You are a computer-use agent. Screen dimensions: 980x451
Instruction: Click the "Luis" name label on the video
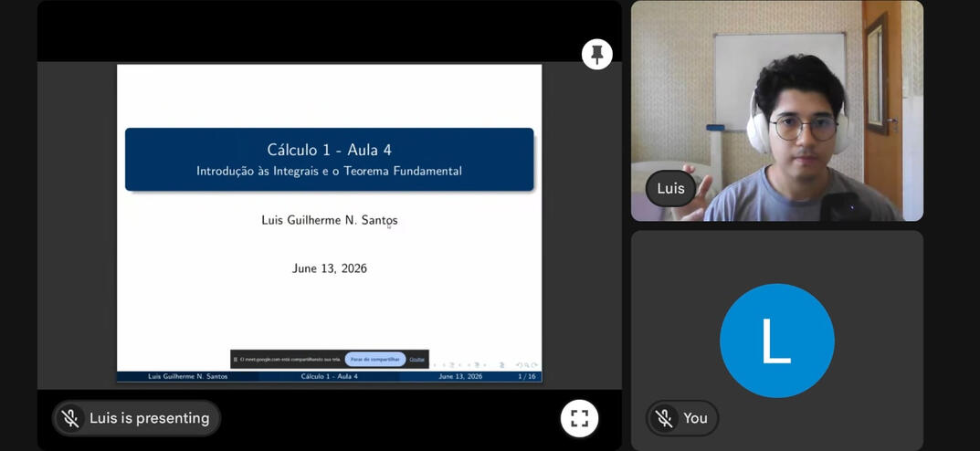coord(670,189)
